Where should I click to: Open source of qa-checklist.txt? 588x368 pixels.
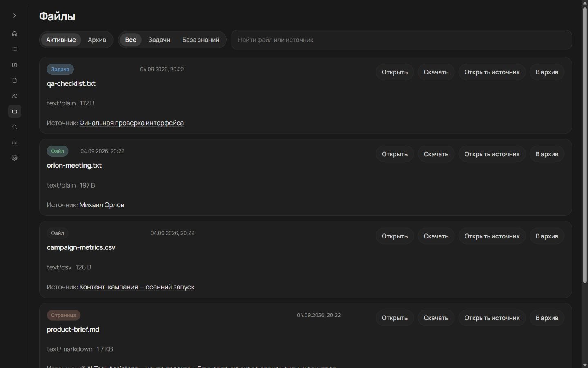[492, 72]
